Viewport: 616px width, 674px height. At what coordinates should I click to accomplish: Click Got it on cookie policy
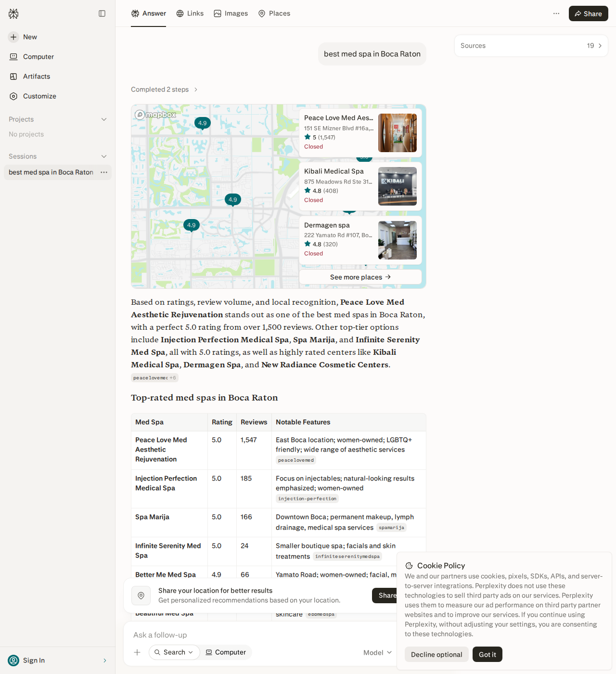click(488, 654)
